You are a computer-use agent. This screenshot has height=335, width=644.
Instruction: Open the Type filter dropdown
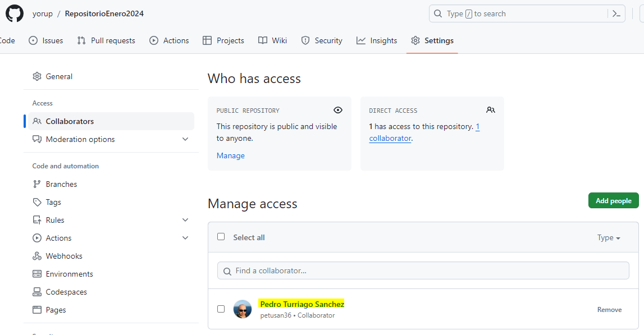click(x=608, y=237)
